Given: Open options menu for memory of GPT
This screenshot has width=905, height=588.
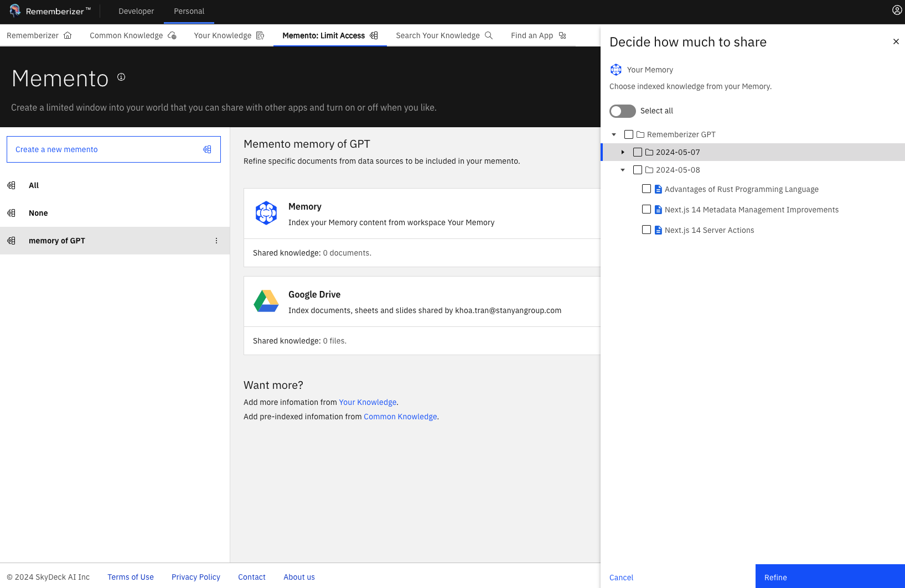Looking at the screenshot, I should click(x=216, y=241).
